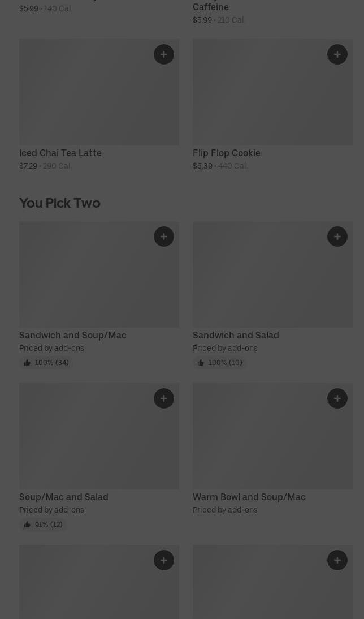Viewport: 364px width, 619px height.
Task: Click plus on bottom-left item card
Action: pyautogui.click(x=164, y=560)
